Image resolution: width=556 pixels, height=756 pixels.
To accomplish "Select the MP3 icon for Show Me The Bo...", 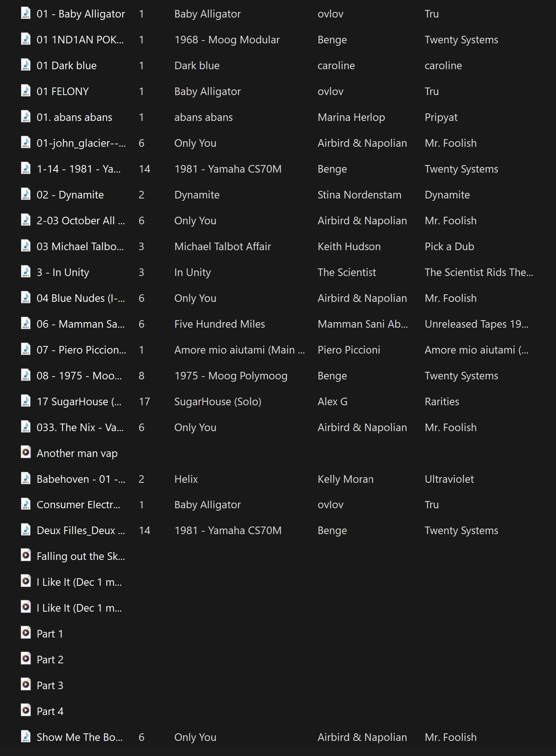I will tap(26, 737).
